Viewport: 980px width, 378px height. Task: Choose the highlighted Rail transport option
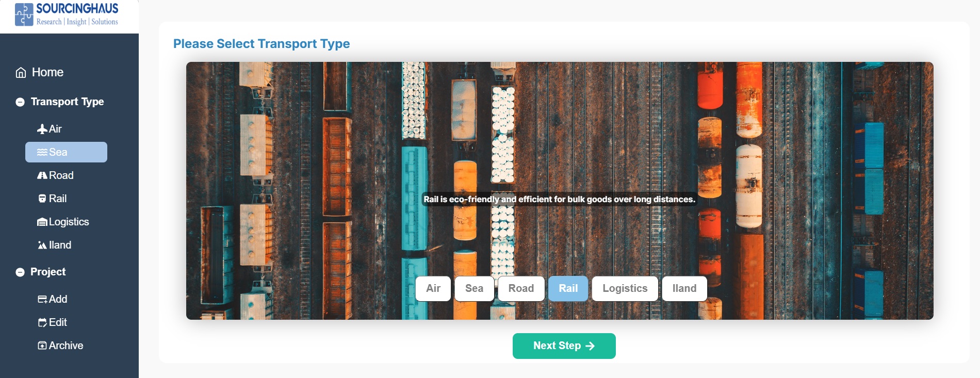568,289
